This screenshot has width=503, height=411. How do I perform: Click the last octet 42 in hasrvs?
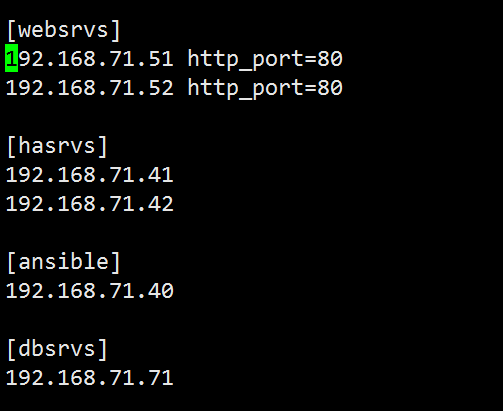161,204
